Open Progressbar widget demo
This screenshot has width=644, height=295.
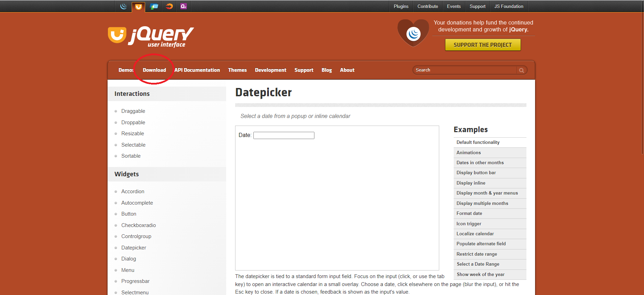pyautogui.click(x=135, y=281)
